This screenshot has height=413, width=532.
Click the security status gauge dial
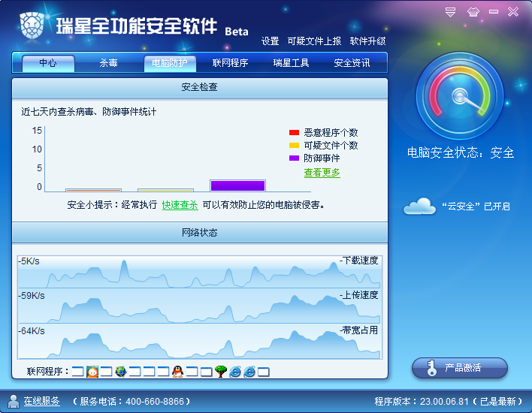click(x=460, y=96)
